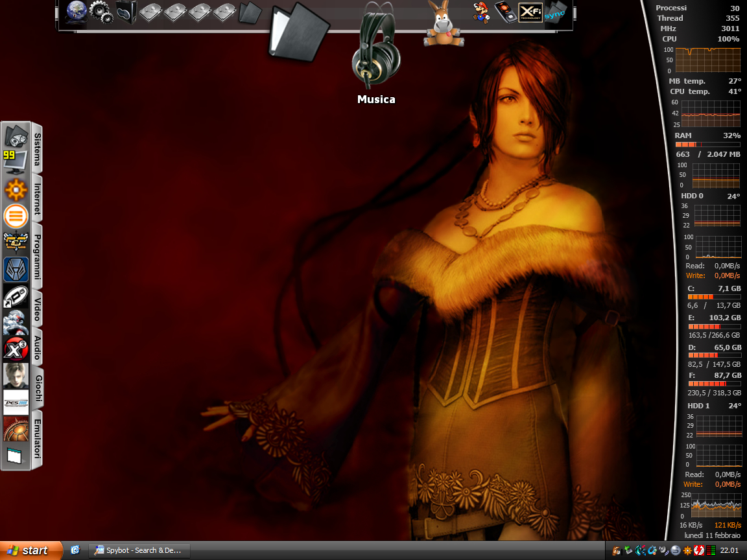Launch the Crysis game shortcut
Screen dimensions: 747x560
point(16,322)
